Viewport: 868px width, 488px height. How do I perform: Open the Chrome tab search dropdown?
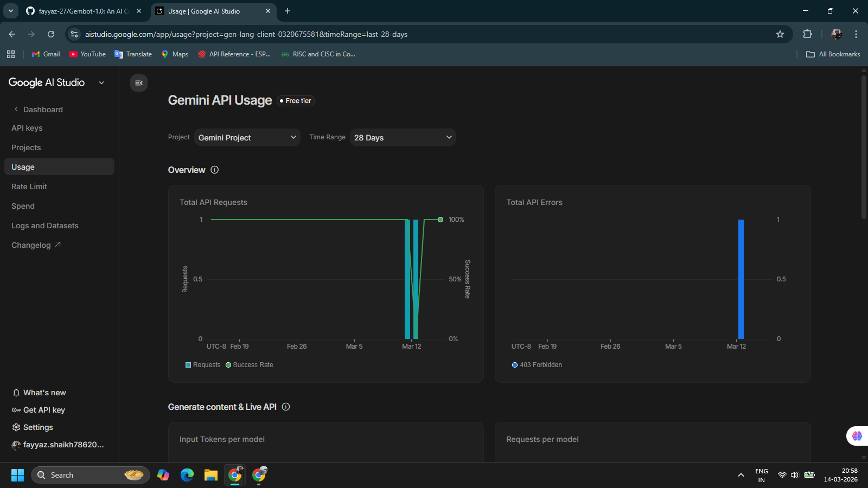(x=11, y=11)
